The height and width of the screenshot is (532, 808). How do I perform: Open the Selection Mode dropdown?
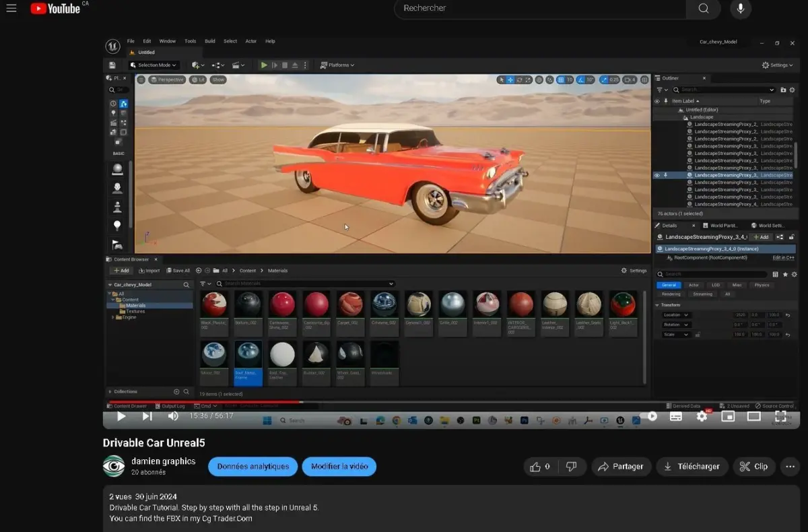(153, 65)
